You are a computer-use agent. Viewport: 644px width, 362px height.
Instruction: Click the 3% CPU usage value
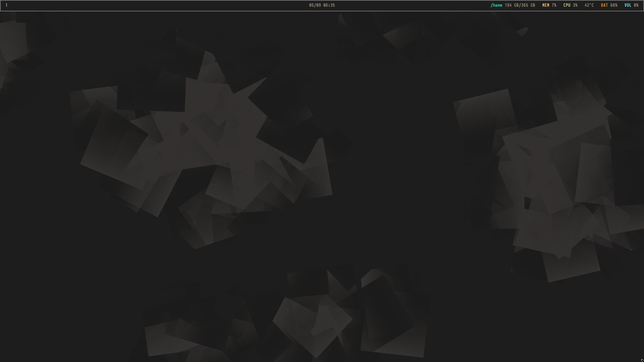(575, 5)
